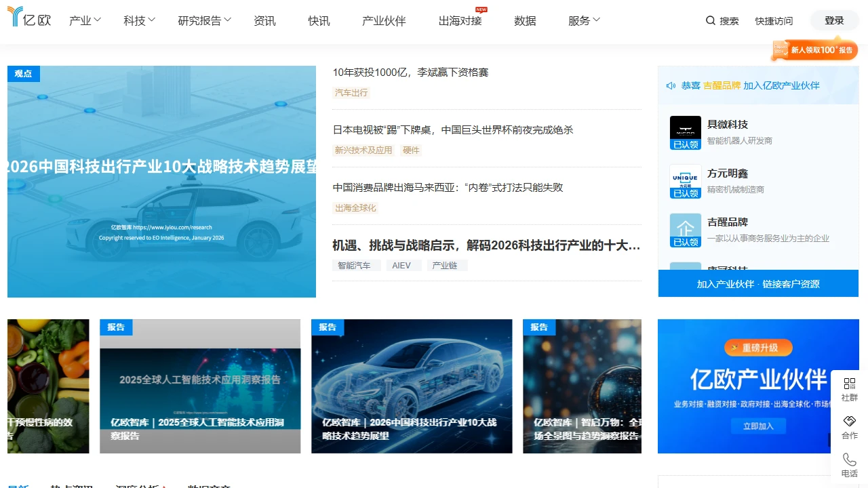Expand the 研究报告 dropdown menu
Screen dimensions: 868x488
click(x=204, y=20)
